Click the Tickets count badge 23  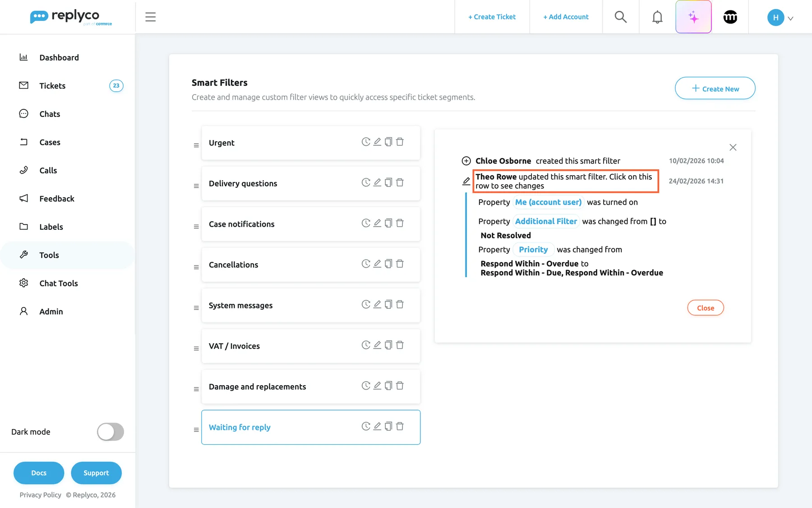point(116,86)
